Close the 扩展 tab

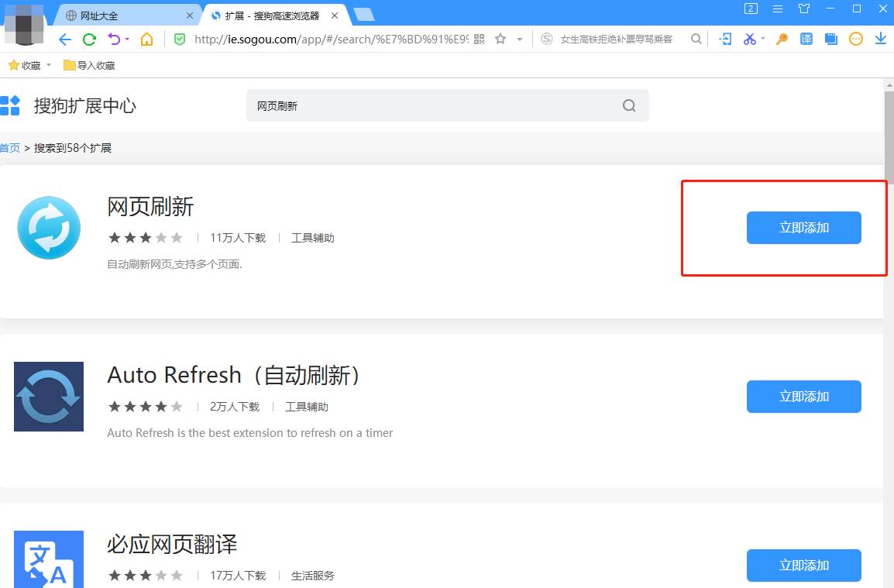335,15
